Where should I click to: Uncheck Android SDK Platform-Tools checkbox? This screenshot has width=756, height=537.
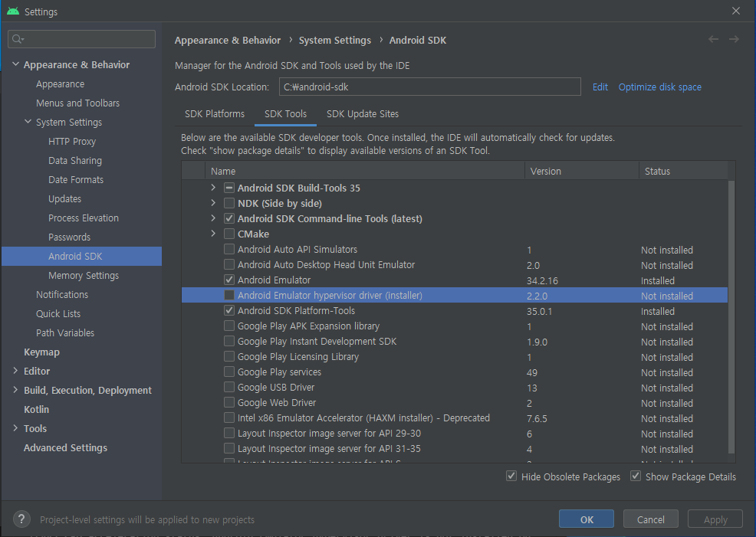click(x=229, y=311)
